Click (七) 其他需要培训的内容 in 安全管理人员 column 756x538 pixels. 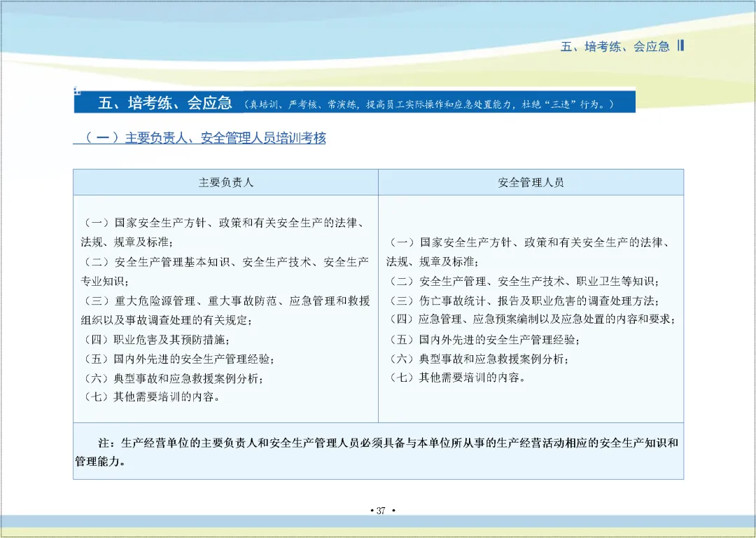(456, 378)
